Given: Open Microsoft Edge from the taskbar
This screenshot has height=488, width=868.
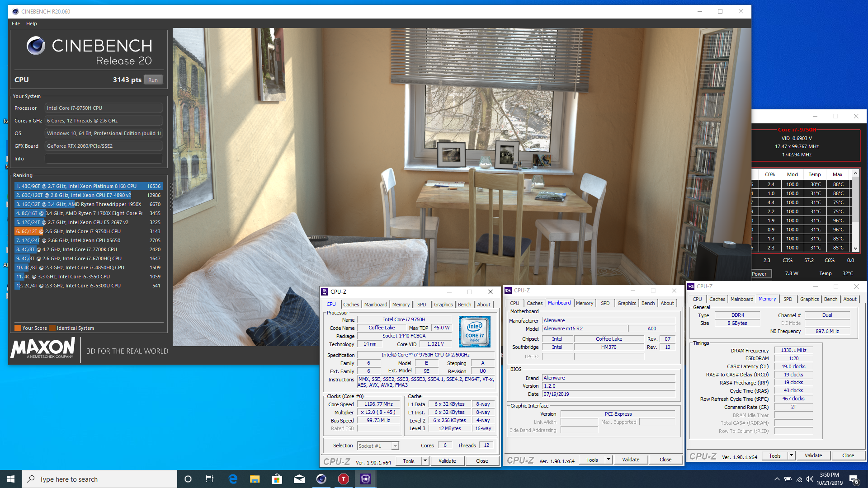Looking at the screenshot, I should click(233, 479).
